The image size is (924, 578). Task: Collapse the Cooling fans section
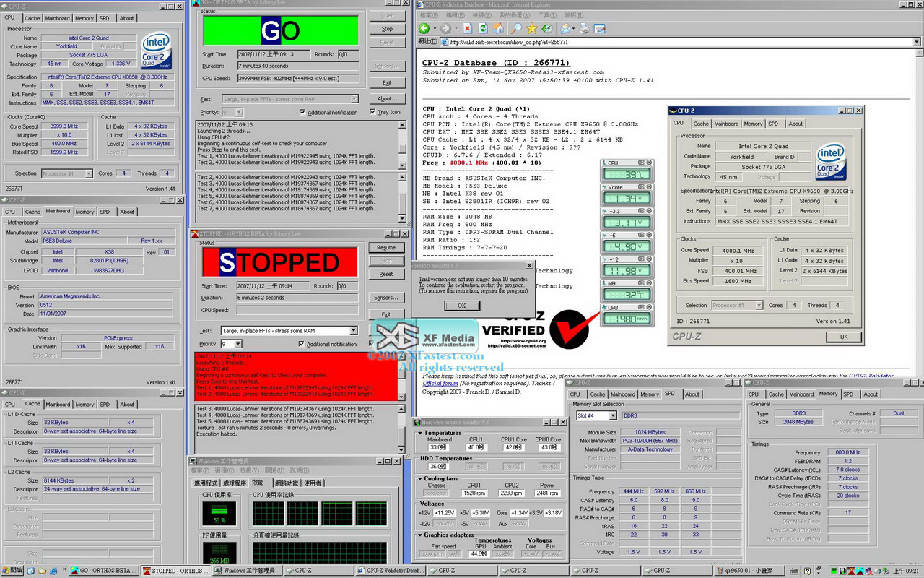coord(421,478)
